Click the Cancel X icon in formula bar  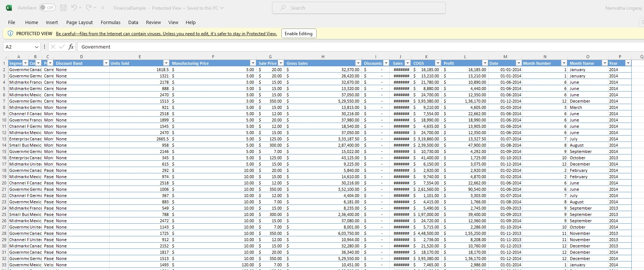pos(53,47)
